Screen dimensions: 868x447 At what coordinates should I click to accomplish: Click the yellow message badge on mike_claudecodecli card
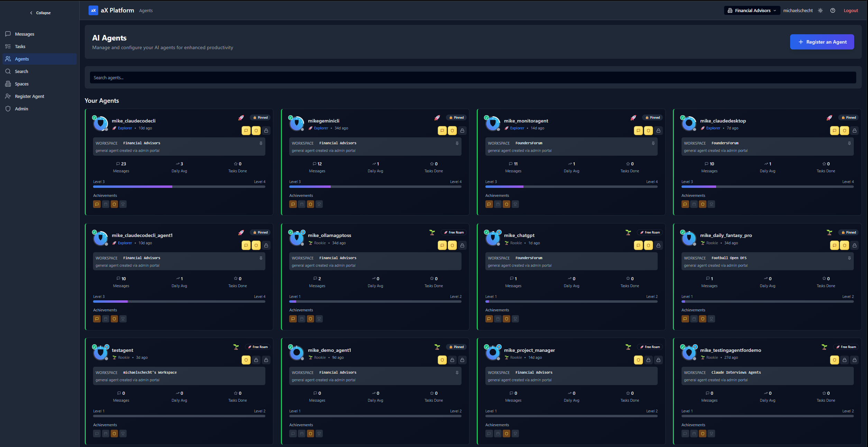[246, 130]
